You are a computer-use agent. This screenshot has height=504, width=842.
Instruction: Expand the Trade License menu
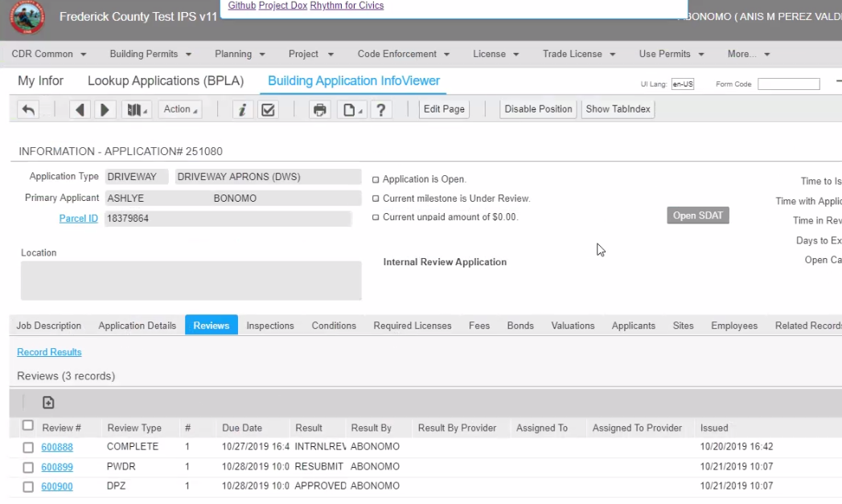(x=579, y=54)
